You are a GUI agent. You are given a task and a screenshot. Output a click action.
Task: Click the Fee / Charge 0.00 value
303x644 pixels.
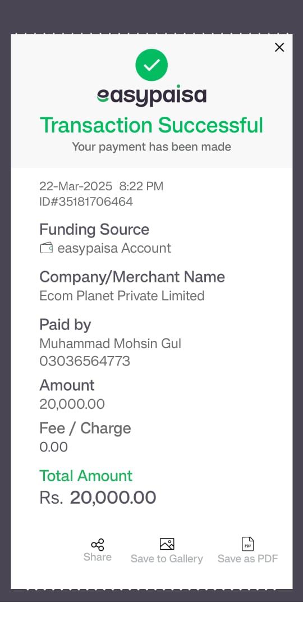pos(54,447)
